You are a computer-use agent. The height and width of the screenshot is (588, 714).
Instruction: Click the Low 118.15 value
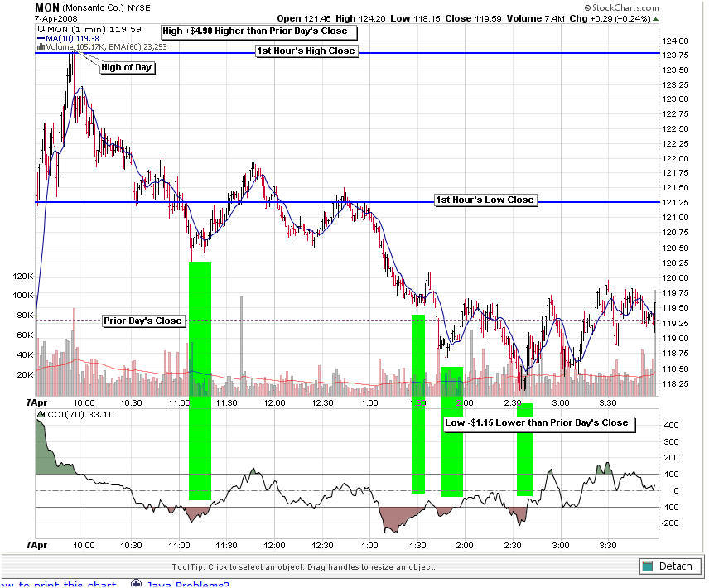click(415, 19)
